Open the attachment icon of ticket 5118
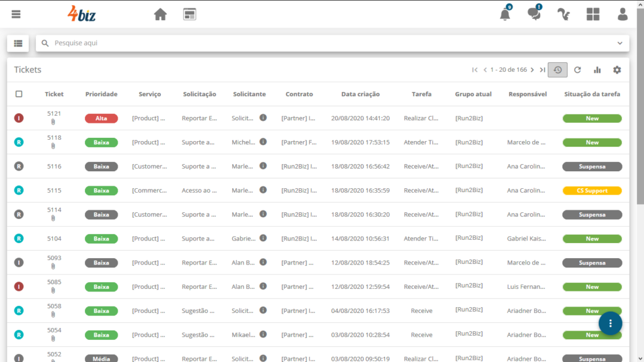 pyautogui.click(x=53, y=146)
